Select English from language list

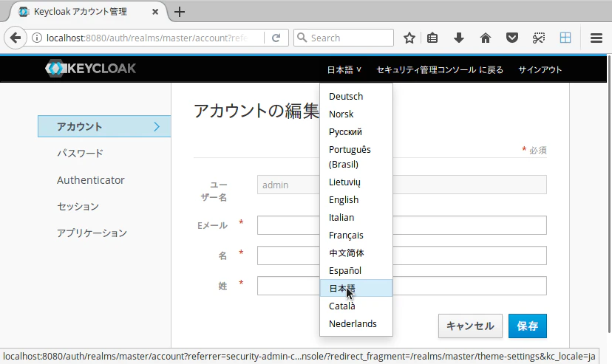[356, 200]
